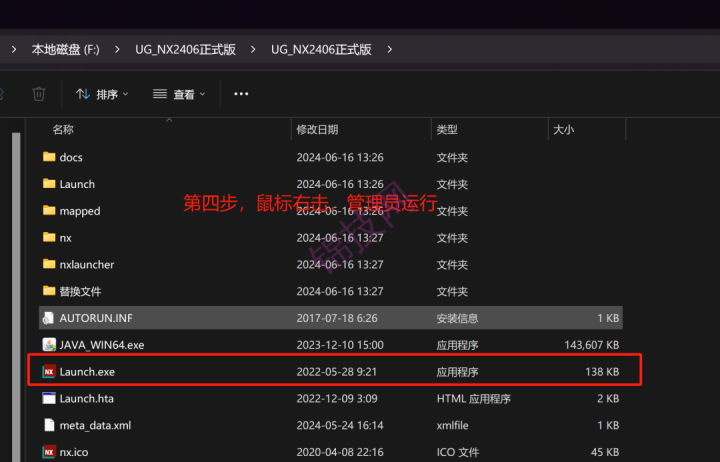Screen dimensions: 720x462
Task: Go to first UG_NX2406正式版 breadcrumb folder
Action: (186, 49)
